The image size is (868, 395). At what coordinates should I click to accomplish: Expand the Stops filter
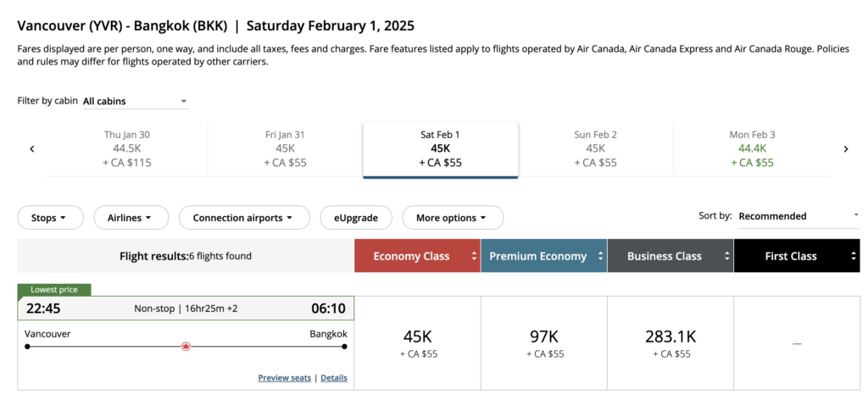pyautogui.click(x=50, y=218)
